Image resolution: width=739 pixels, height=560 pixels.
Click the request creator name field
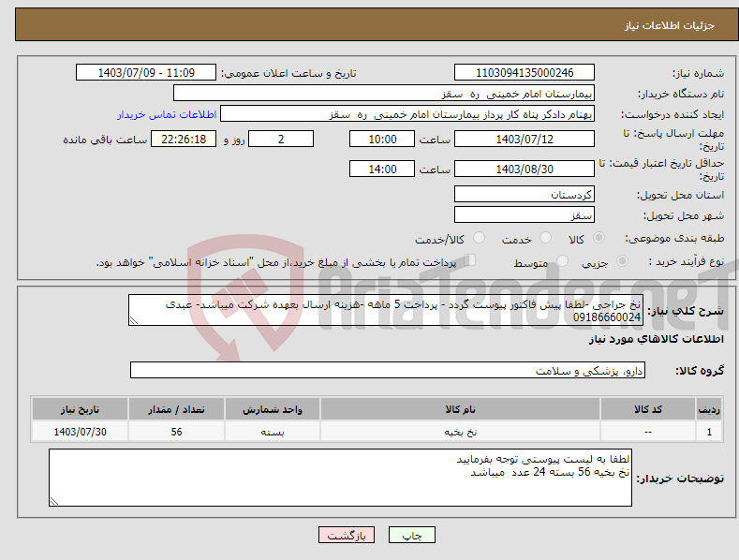point(407,114)
